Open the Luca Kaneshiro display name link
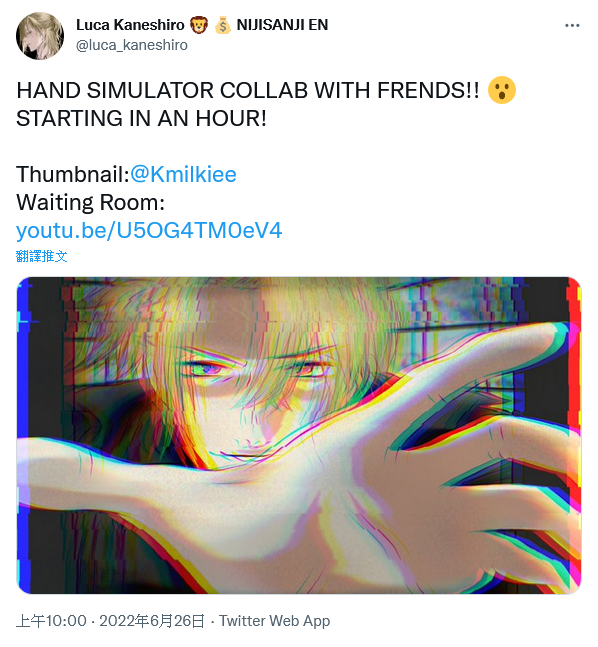Screen dimensions: 598x647 pyautogui.click(x=130, y=25)
